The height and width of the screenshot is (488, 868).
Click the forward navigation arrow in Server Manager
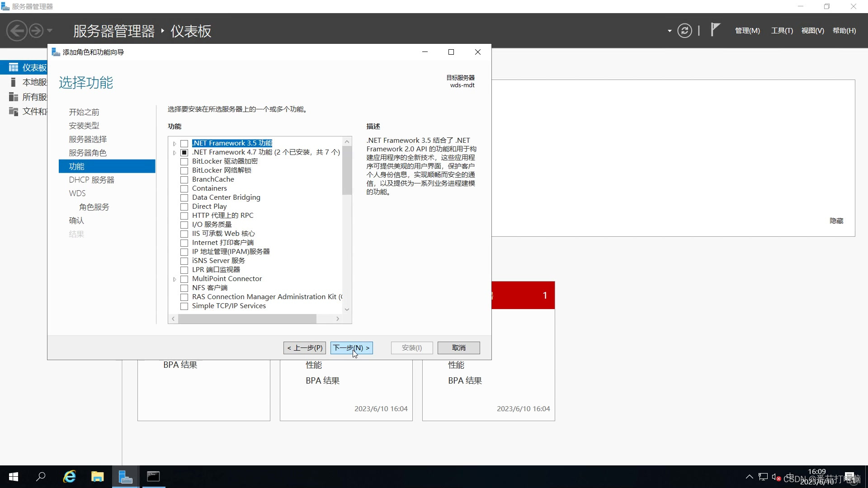pos(36,31)
